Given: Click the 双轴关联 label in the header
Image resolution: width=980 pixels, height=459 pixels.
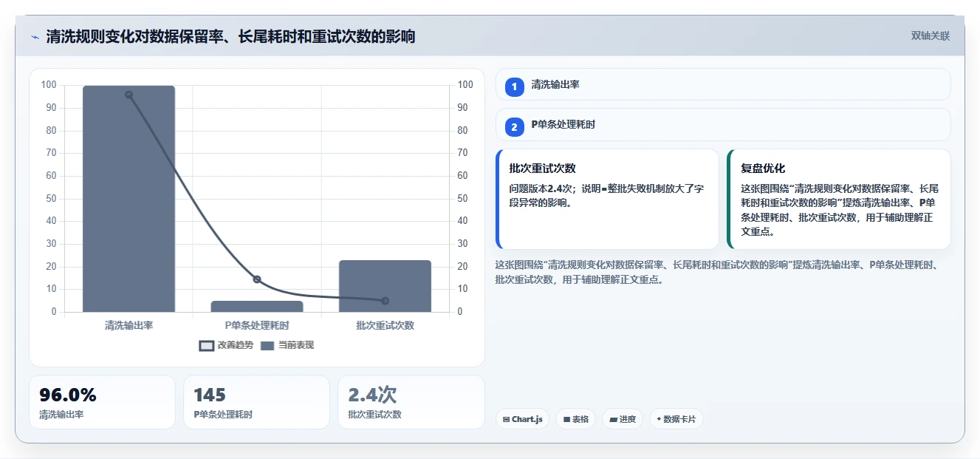Looking at the screenshot, I should coord(930,35).
